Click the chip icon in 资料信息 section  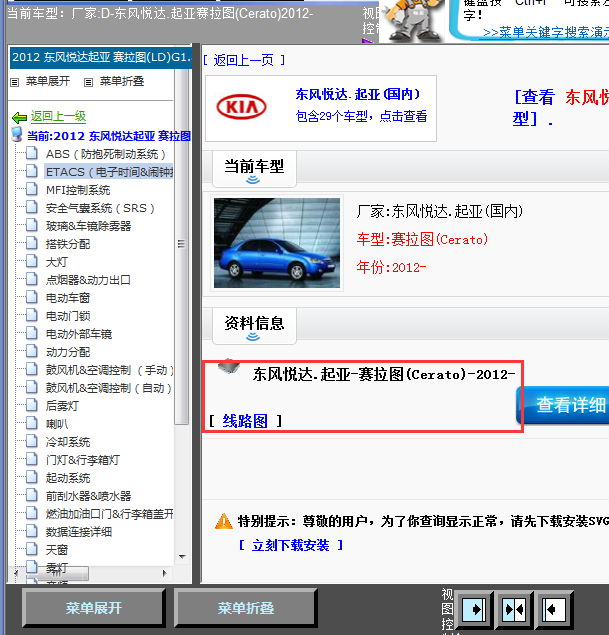[x=229, y=366]
